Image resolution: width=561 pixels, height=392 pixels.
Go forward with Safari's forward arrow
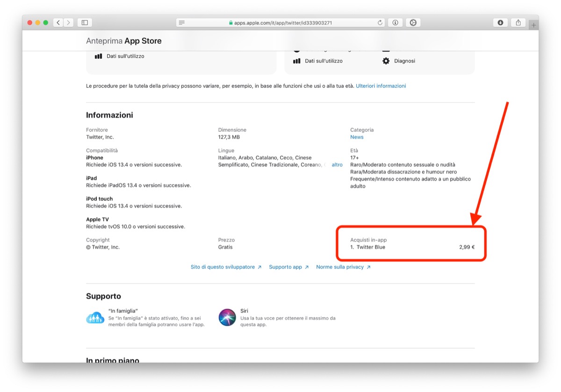(69, 22)
